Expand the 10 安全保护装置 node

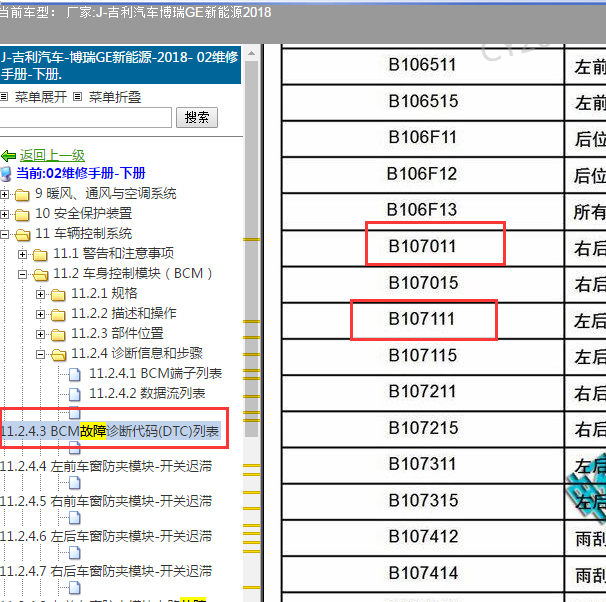click(x=4, y=214)
